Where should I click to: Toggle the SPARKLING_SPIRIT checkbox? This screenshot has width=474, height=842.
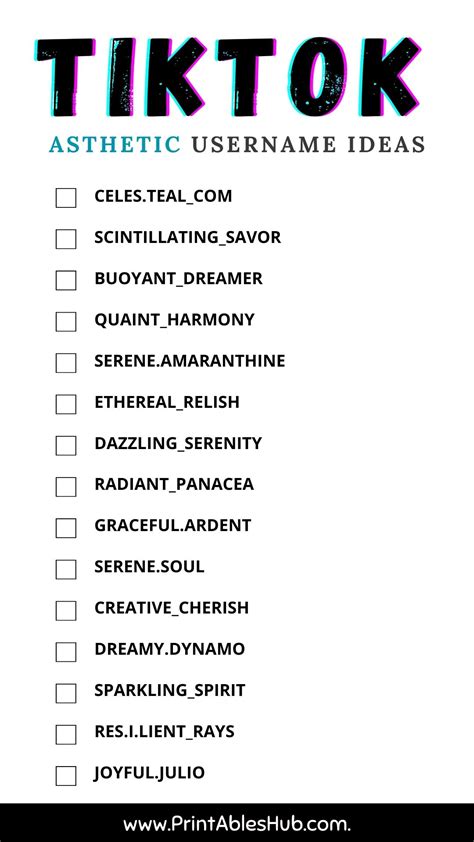(x=66, y=693)
